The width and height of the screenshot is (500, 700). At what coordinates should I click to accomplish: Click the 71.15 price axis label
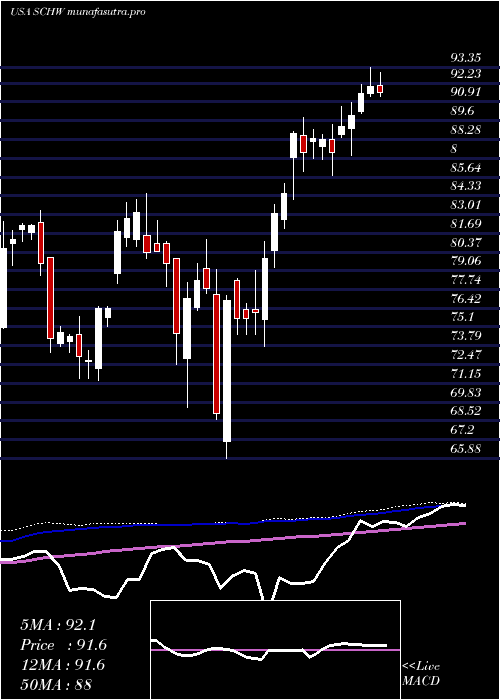(x=465, y=374)
